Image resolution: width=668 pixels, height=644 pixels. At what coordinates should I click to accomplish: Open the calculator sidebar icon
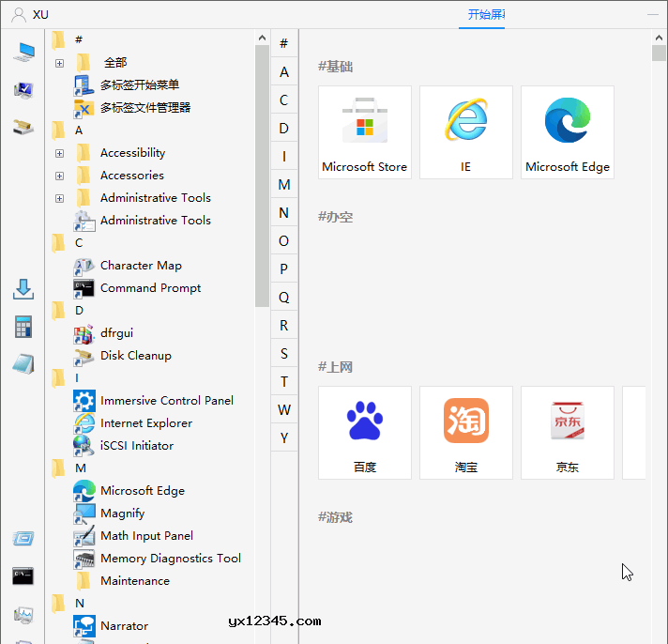coord(23,327)
